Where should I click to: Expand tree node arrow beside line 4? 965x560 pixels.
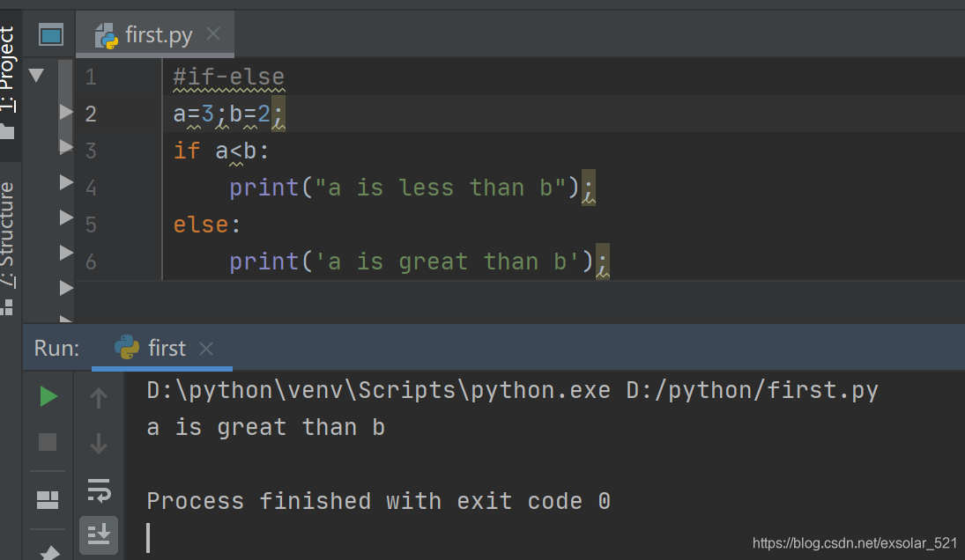click(66, 182)
